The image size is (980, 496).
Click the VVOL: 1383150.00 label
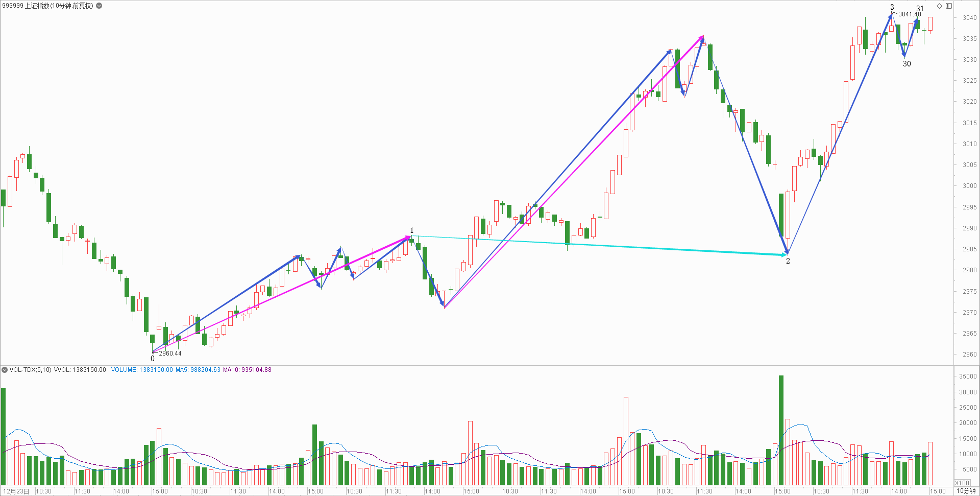(x=80, y=370)
